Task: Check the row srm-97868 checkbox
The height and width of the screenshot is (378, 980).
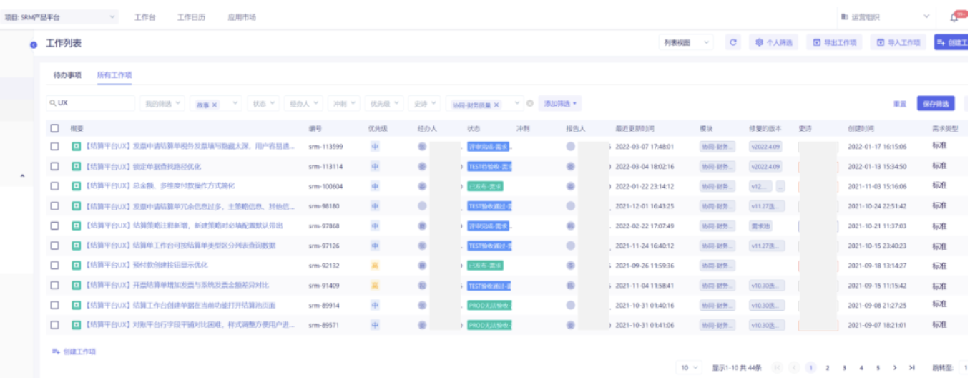Action: point(55,226)
